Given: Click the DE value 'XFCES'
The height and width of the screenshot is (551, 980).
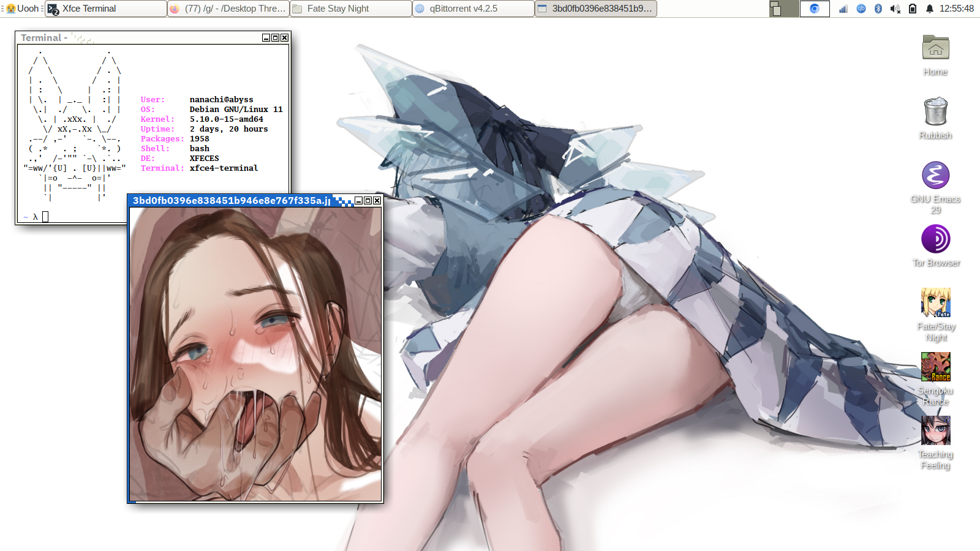Looking at the screenshot, I should point(204,158).
